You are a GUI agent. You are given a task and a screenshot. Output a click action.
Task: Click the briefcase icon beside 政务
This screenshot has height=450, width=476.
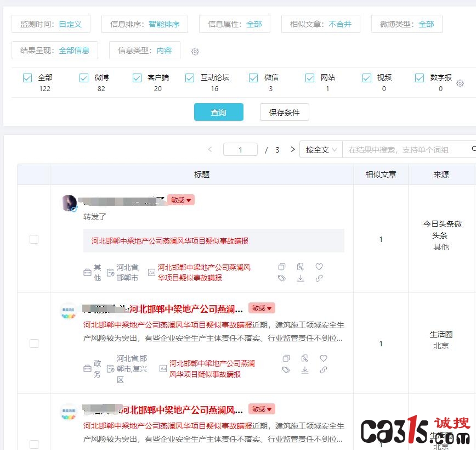pyautogui.click(x=87, y=369)
